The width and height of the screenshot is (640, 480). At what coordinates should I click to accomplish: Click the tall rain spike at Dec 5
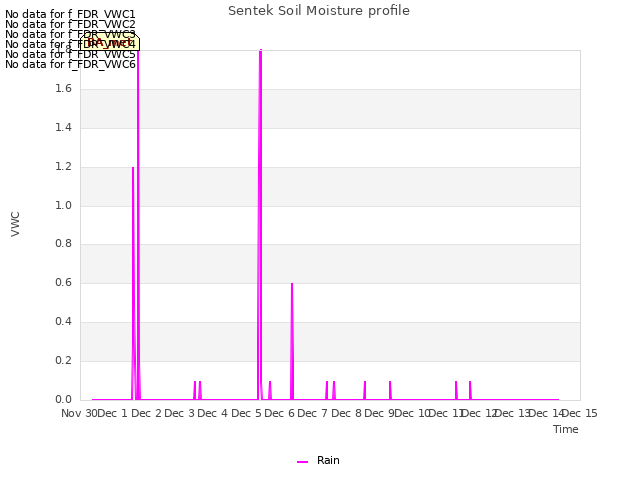coord(260,224)
